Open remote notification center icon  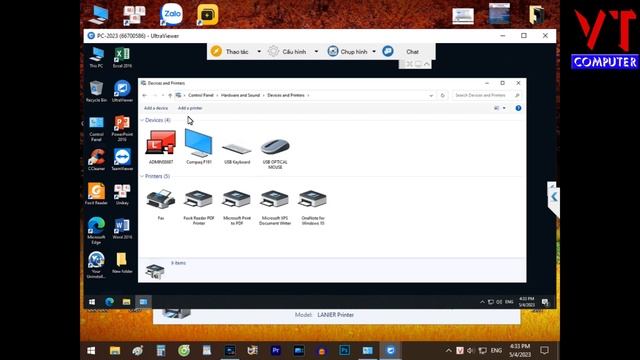coord(545,302)
